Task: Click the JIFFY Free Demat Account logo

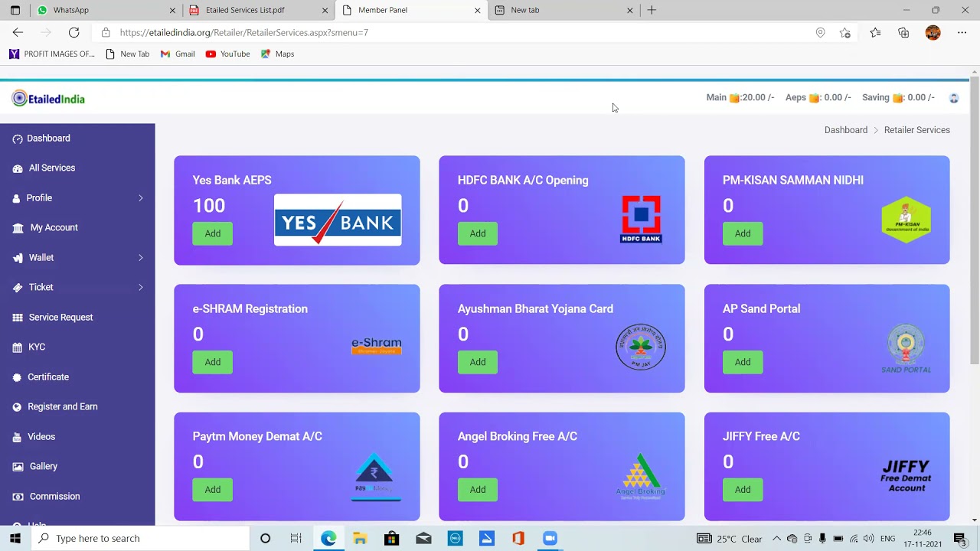Action: point(906,476)
